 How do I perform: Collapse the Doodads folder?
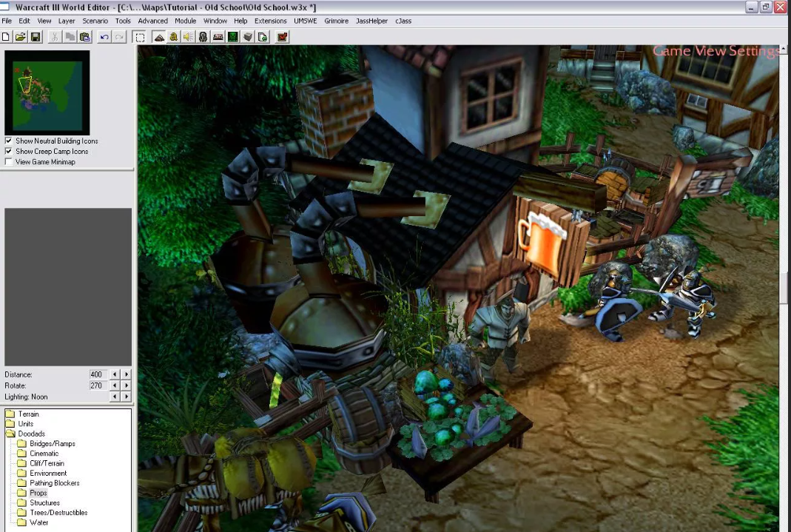pos(31,434)
